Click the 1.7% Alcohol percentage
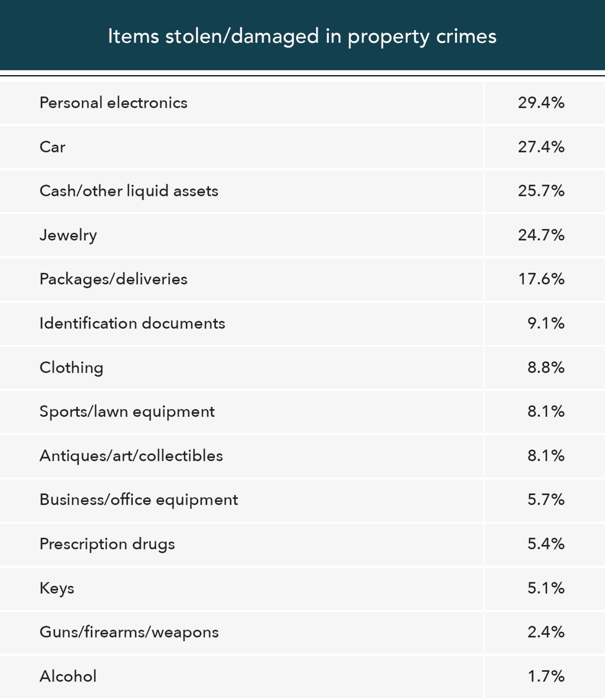The width and height of the screenshot is (605, 700). (x=546, y=676)
